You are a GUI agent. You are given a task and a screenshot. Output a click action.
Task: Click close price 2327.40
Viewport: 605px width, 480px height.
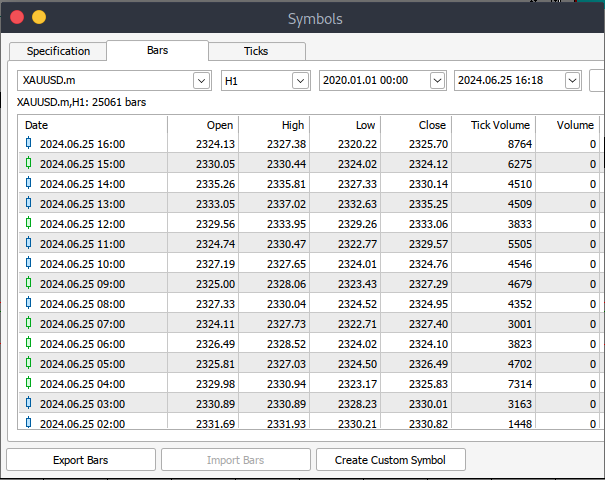point(428,324)
